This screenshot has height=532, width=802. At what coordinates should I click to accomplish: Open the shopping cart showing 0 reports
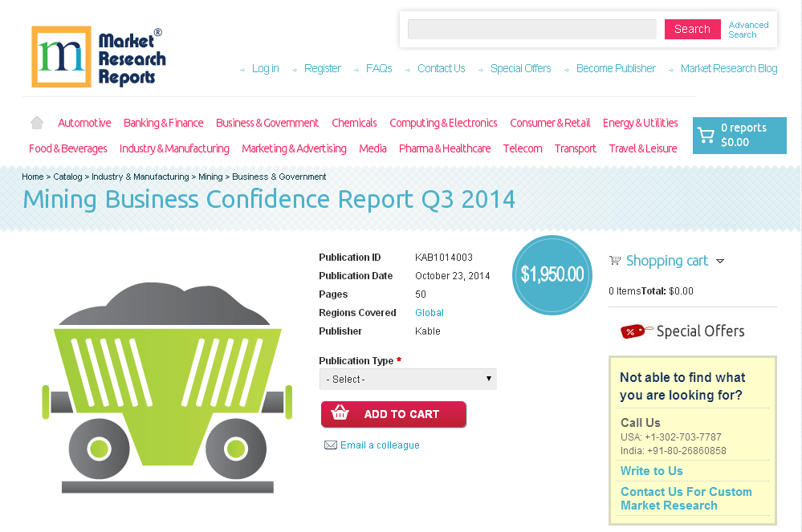(739, 135)
